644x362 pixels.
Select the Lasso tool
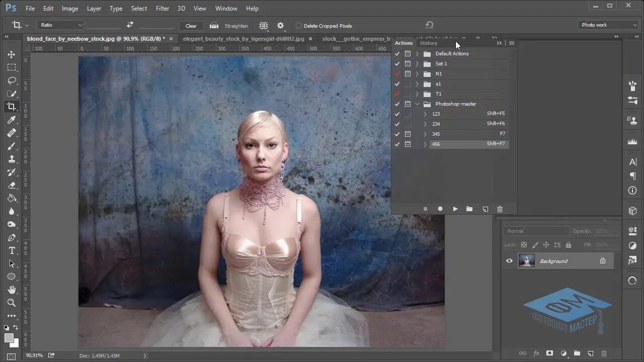(x=11, y=80)
